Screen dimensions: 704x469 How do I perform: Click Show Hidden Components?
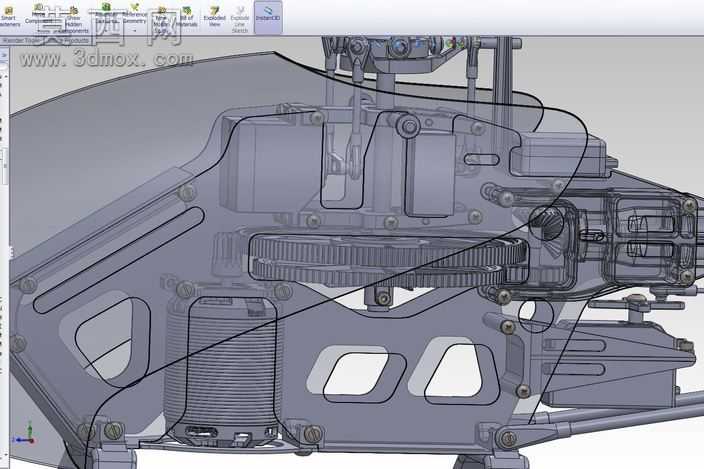click(73, 21)
